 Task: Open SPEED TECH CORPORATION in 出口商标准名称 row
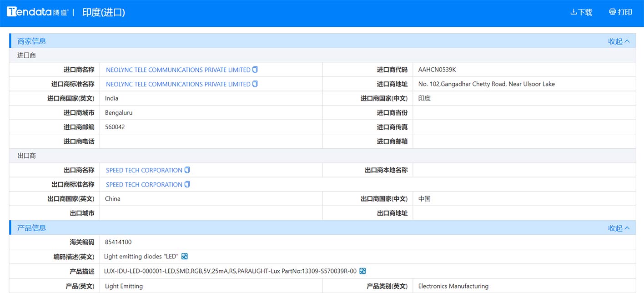click(144, 184)
